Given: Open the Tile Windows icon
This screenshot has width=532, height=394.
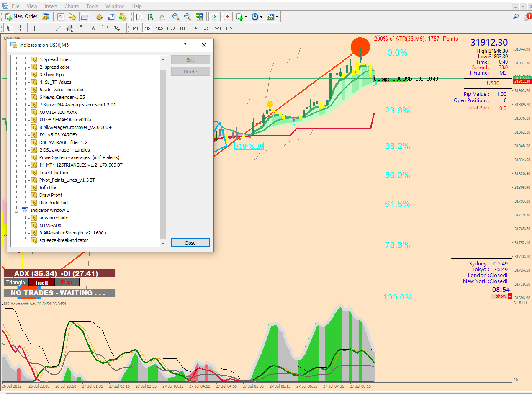Looking at the screenshot, I should point(199,17).
